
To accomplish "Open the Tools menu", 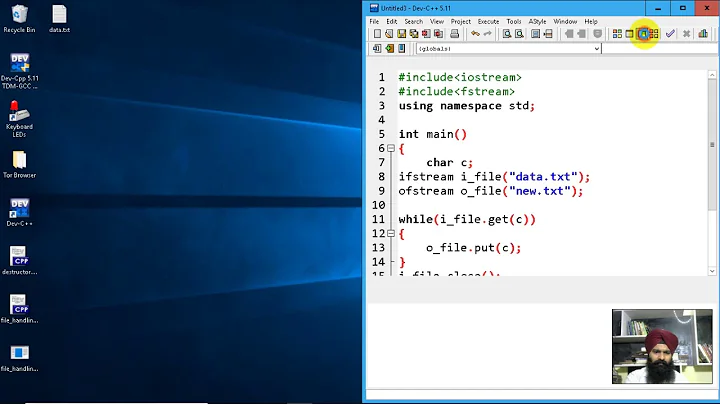I will point(513,21).
